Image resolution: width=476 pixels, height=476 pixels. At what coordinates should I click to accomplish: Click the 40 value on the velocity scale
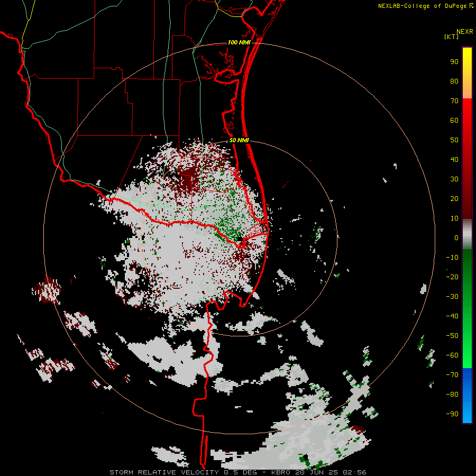(x=454, y=160)
